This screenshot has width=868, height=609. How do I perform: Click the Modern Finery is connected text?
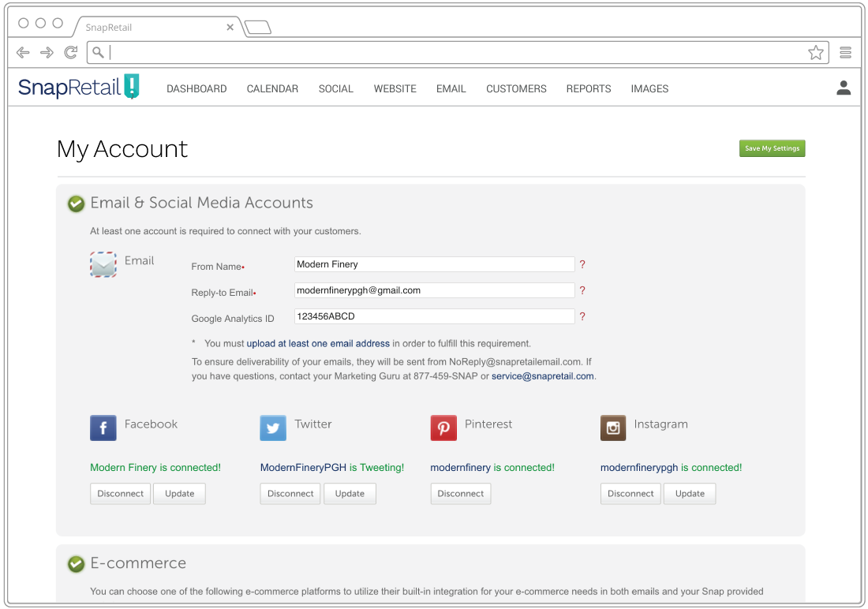point(155,468)
